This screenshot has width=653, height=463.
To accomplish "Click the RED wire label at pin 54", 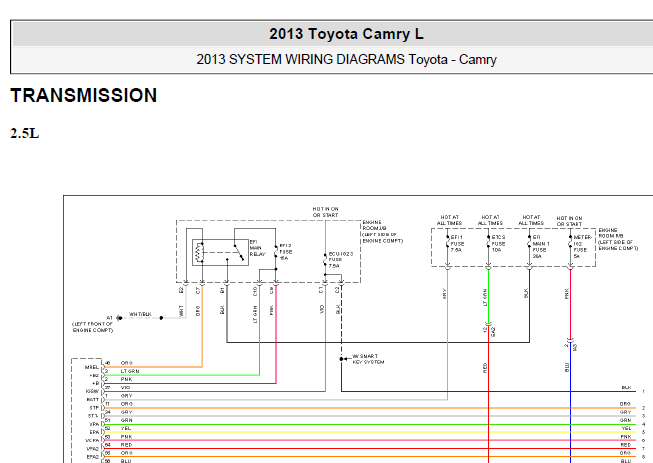I will point(126,445).
